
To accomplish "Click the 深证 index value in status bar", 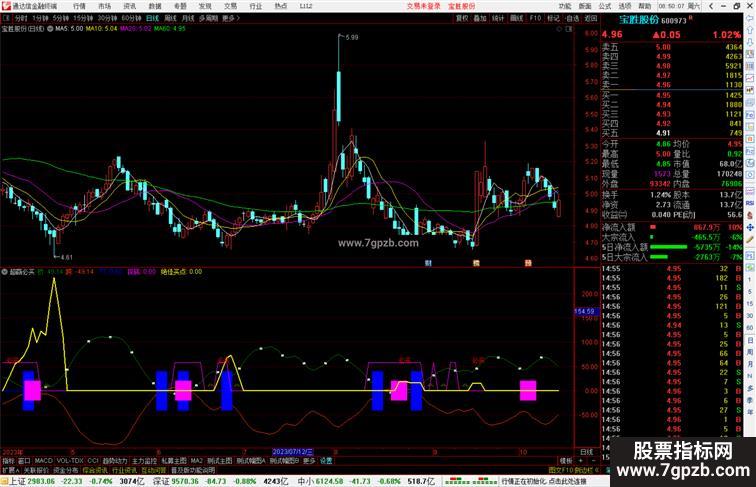I will tap(185, 481).
